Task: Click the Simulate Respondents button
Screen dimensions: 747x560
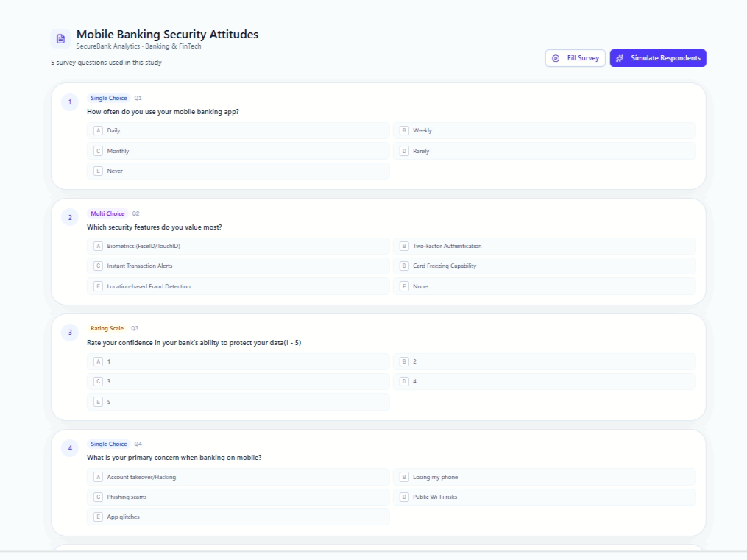Action: (657, 58)
